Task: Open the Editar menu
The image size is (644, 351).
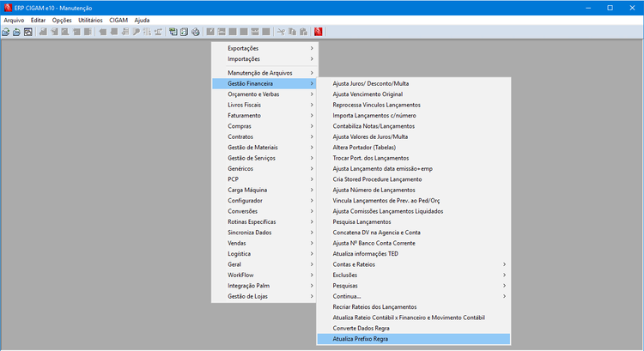Action: pyautogui.click(x=38, y=20)
